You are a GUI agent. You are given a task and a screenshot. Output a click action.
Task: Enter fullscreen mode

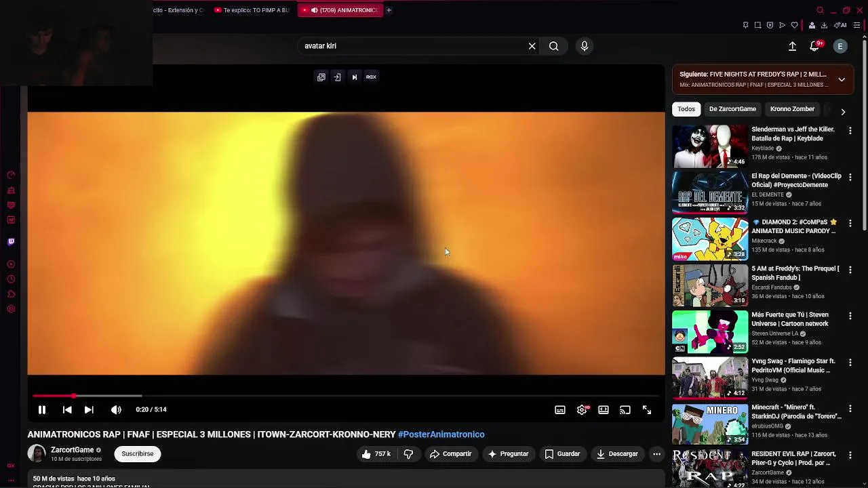[647, 410]
